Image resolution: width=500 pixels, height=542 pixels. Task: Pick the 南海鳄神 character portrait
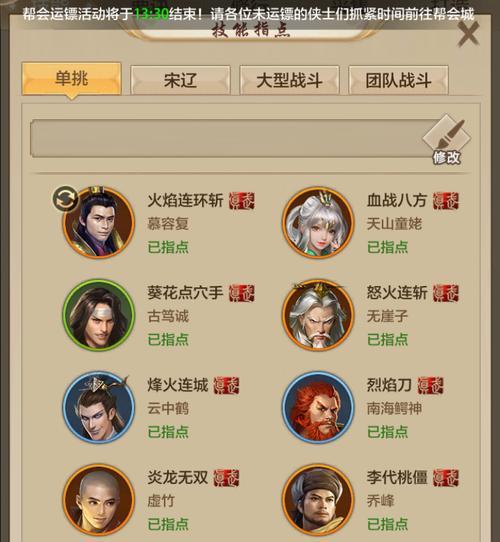coord(318,407)
